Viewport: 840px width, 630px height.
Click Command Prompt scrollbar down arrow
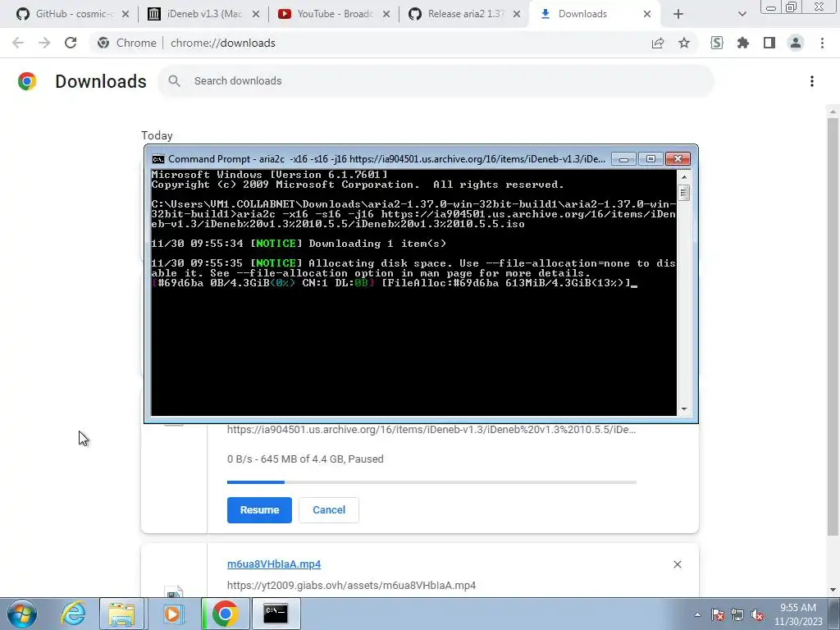(683, 409)
